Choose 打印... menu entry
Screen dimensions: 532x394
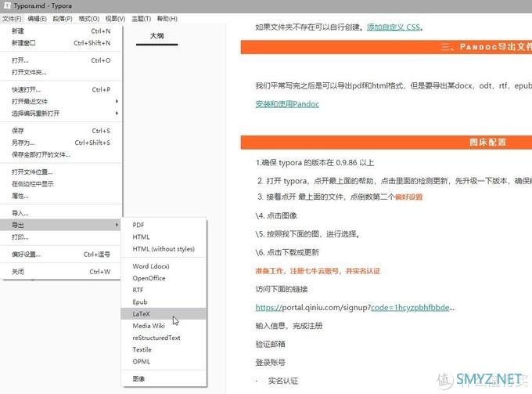click(61, 237)
